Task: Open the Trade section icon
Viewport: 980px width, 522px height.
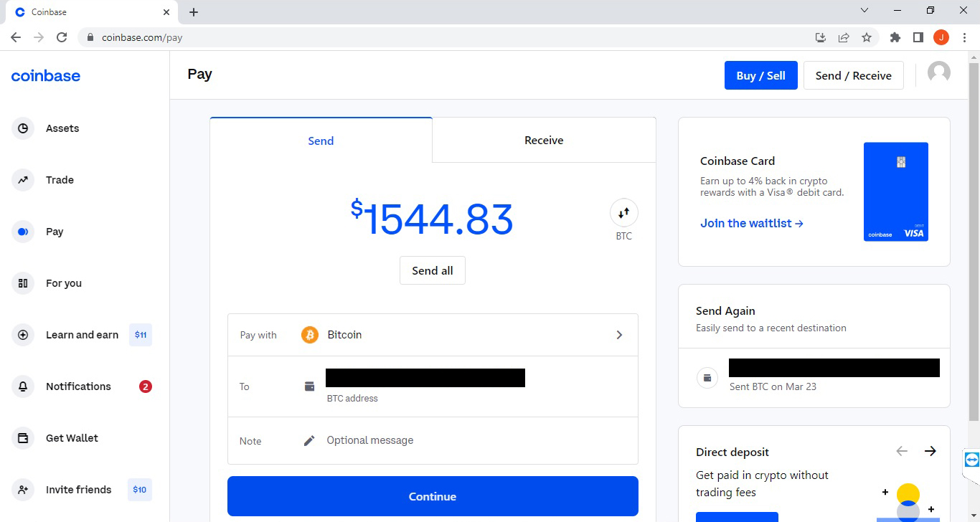Action: [23, 180]
